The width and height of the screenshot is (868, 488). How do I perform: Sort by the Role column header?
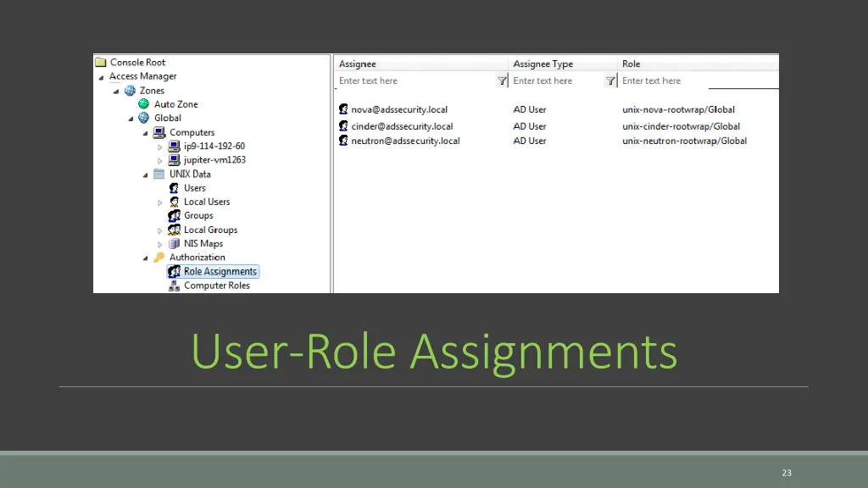click(x=698, y=64)
